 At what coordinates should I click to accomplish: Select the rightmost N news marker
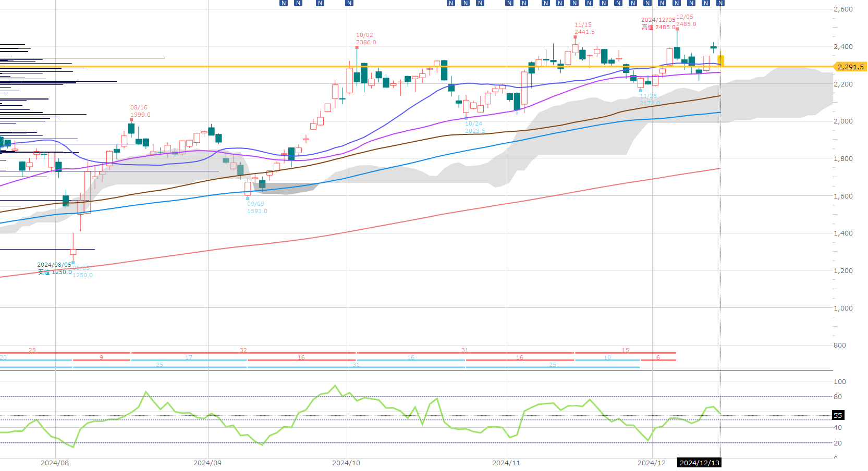coord(720,3)
